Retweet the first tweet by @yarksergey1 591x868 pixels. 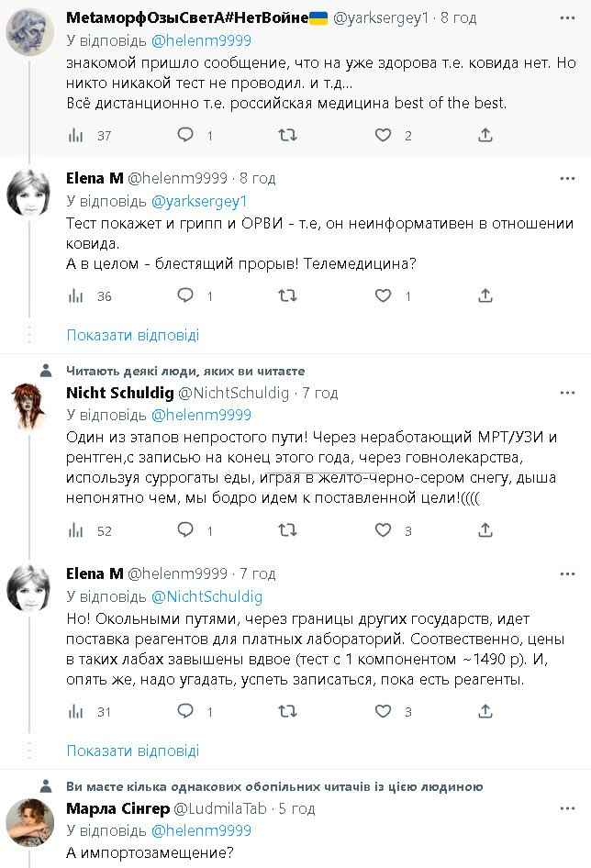[287, 136]
